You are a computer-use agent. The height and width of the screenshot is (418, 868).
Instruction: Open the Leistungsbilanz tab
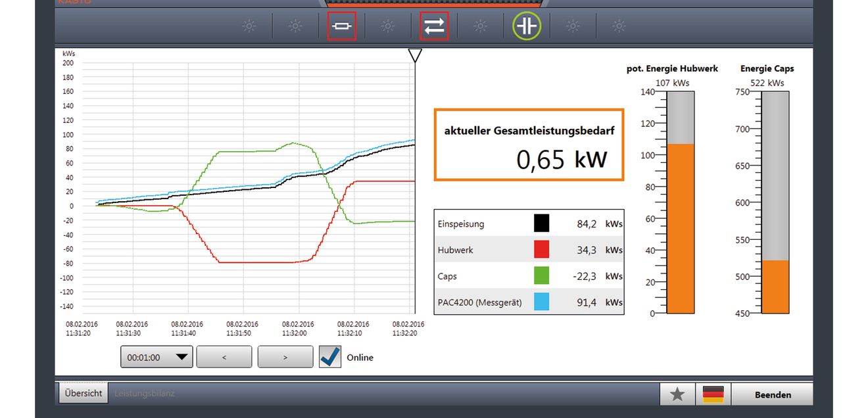[145, 394]
